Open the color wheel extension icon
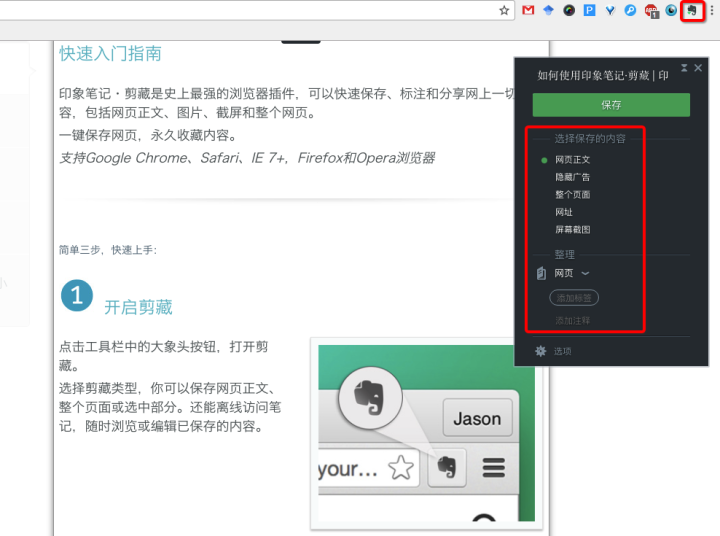This screenshot has height=536, width=720. (569, 10)
